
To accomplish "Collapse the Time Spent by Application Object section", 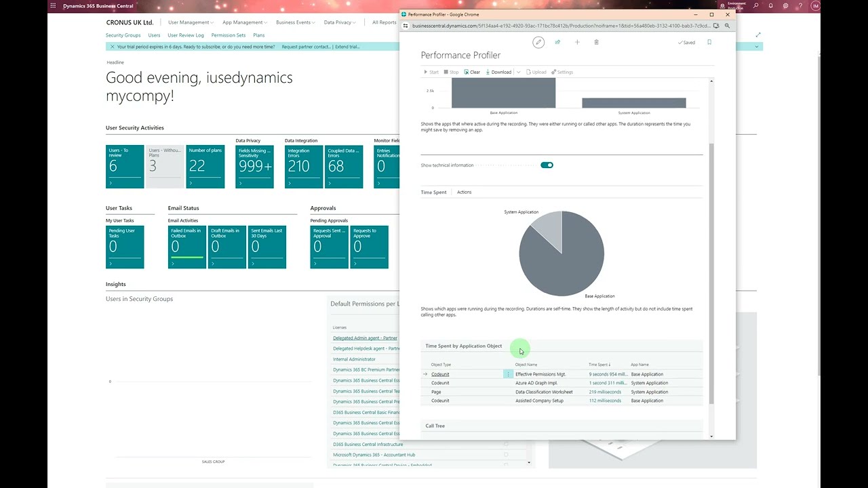I will (464, 346).
